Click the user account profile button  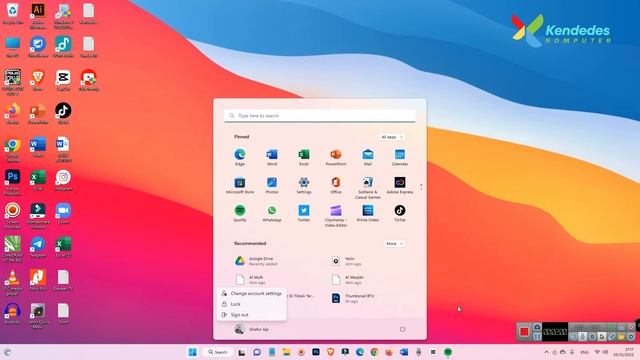point(251,329)
